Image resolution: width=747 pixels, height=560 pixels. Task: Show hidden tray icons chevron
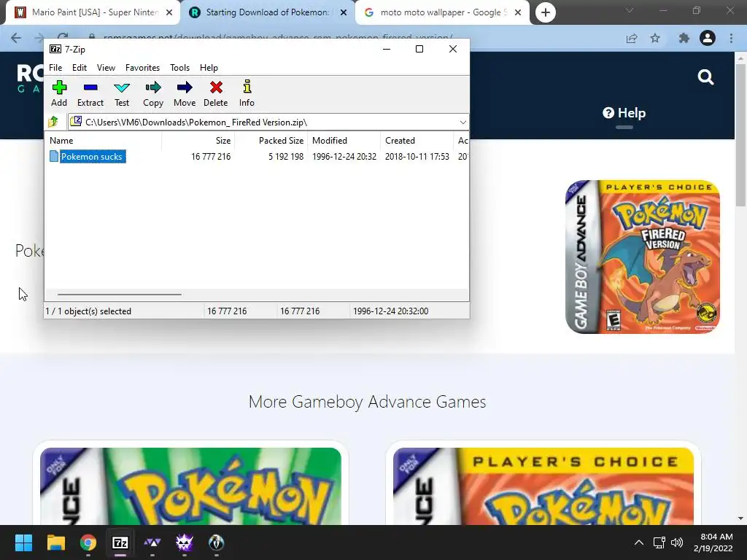pyautogui.click(x=639, y=542)
